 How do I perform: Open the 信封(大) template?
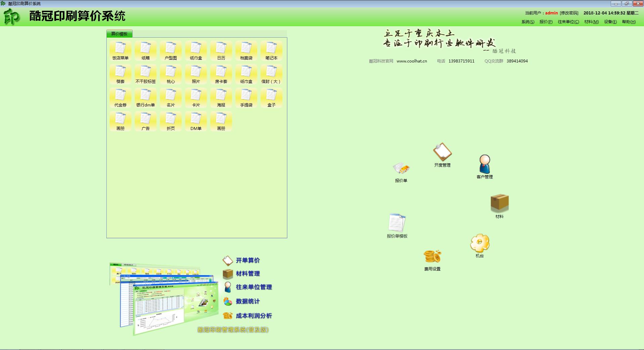coord(271,75)
